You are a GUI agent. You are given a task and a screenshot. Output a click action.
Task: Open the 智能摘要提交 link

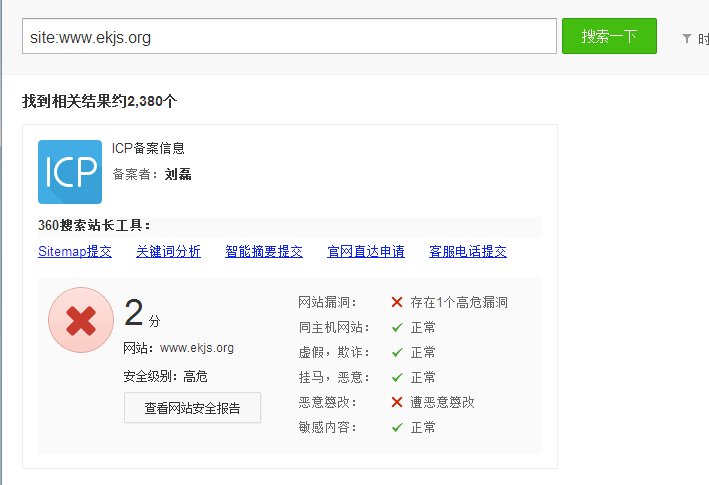[264, 251]
